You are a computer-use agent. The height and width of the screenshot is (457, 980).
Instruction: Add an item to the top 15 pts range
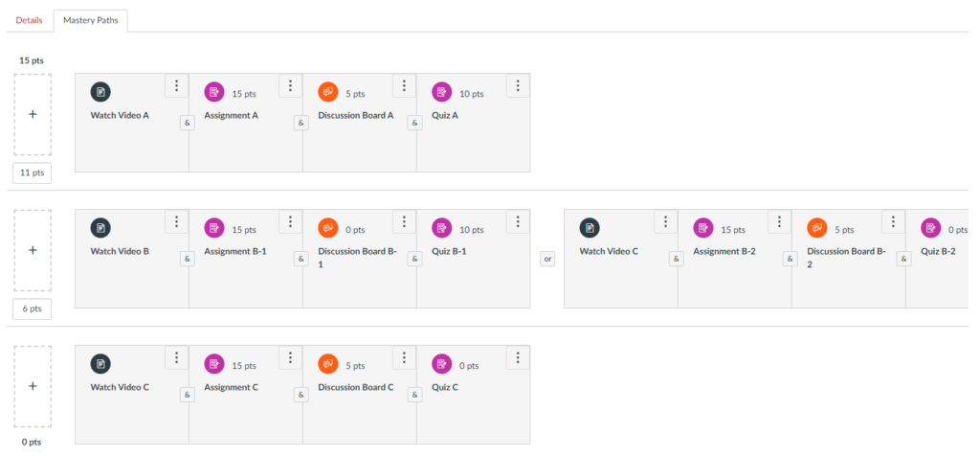(x=33, y=115)
